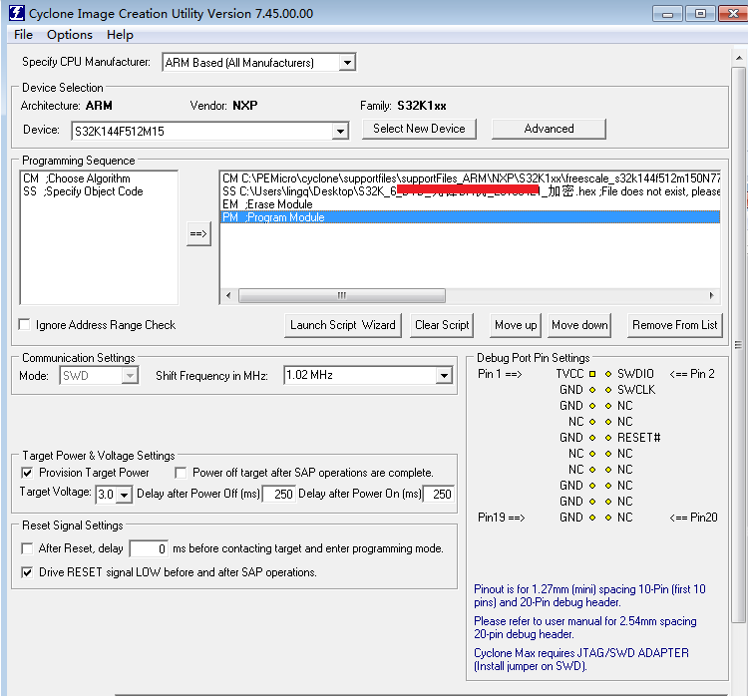Click the Advanced button
The width and height of the screenshot is (748, 700).
549,129
